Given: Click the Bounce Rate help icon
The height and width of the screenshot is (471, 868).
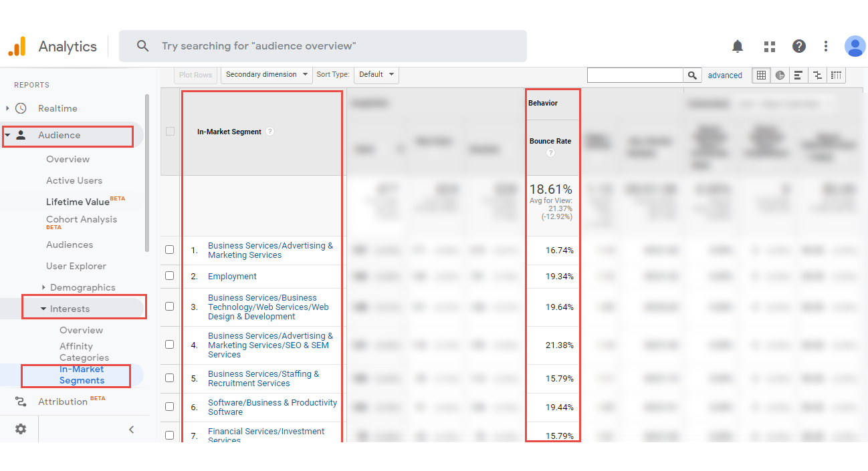Looking at the screenshot, I should coord(550,153).
